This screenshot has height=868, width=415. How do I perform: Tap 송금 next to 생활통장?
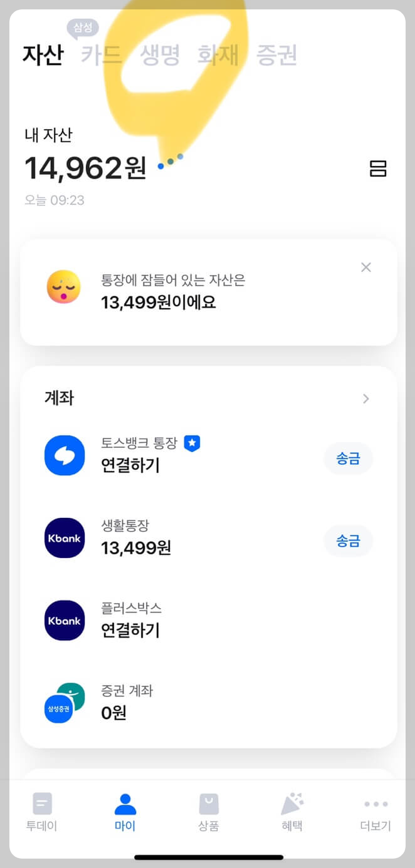(348, 540)
